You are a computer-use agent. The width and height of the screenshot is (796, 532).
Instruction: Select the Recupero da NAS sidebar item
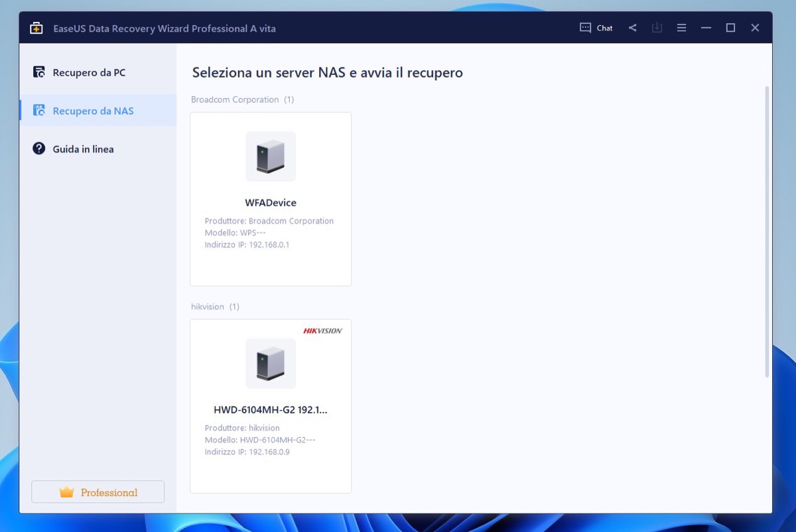93,111
